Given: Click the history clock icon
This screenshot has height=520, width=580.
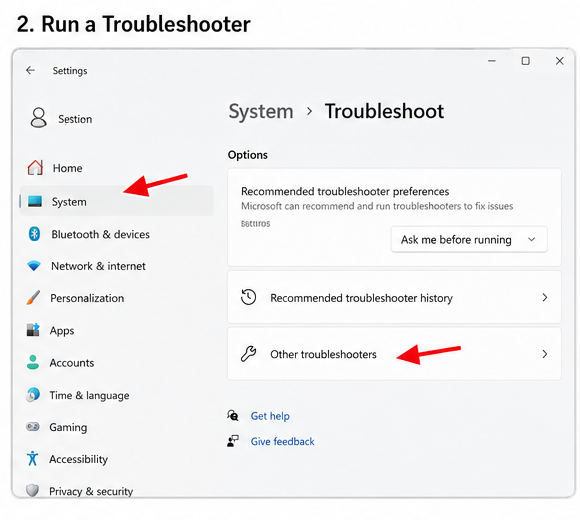Looking at the screenshot, I should click(249, 297).
